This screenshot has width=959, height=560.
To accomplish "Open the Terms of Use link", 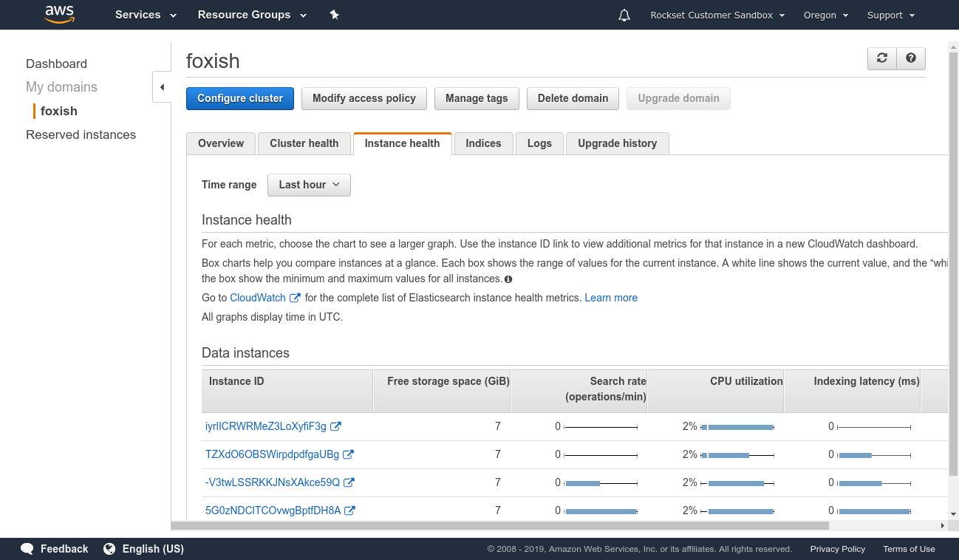I will (909, 549).
